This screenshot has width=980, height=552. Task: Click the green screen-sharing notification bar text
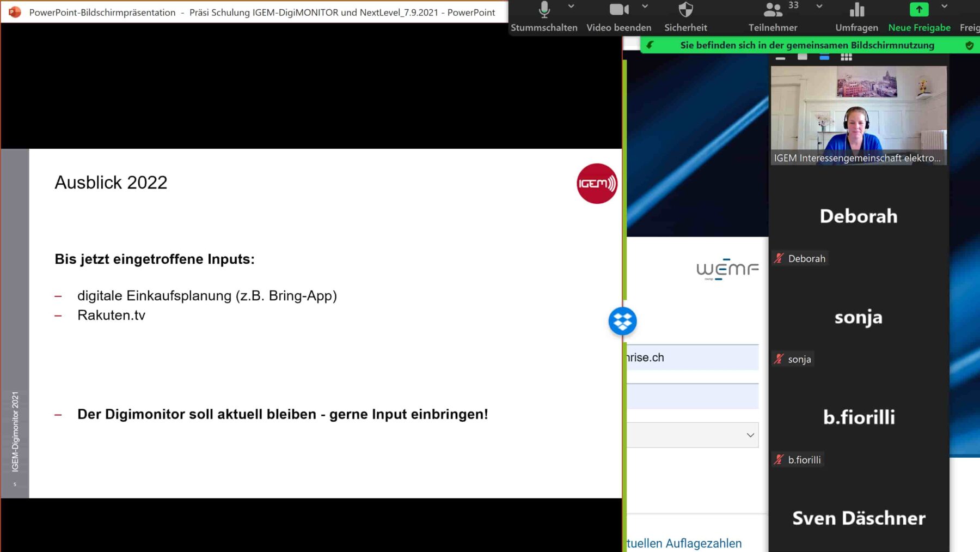point(807,45)
